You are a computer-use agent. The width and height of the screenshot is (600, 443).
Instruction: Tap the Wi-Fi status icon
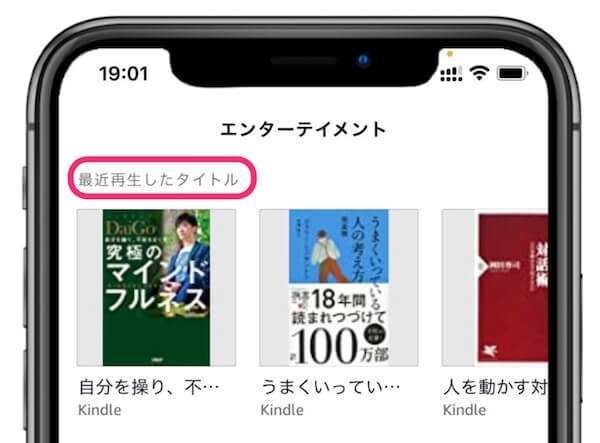tap(479, 72)
